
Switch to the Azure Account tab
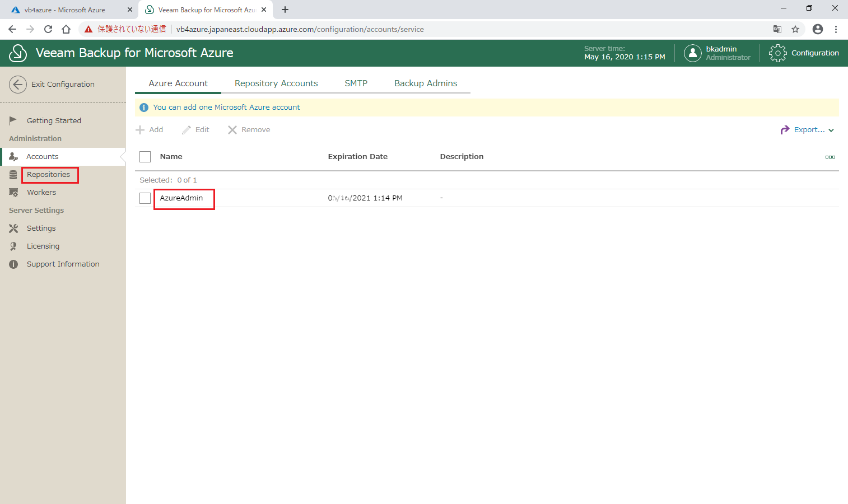178,83
